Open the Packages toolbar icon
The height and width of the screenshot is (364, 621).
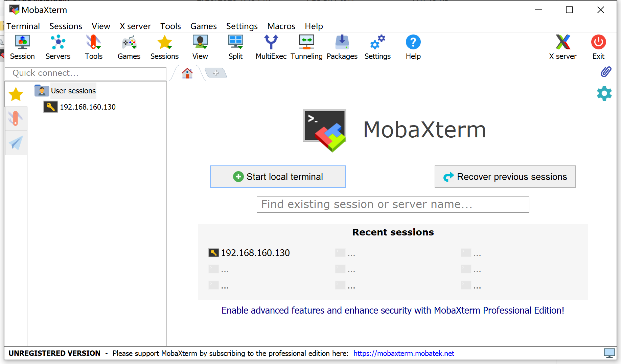click(x=342, y=47)
